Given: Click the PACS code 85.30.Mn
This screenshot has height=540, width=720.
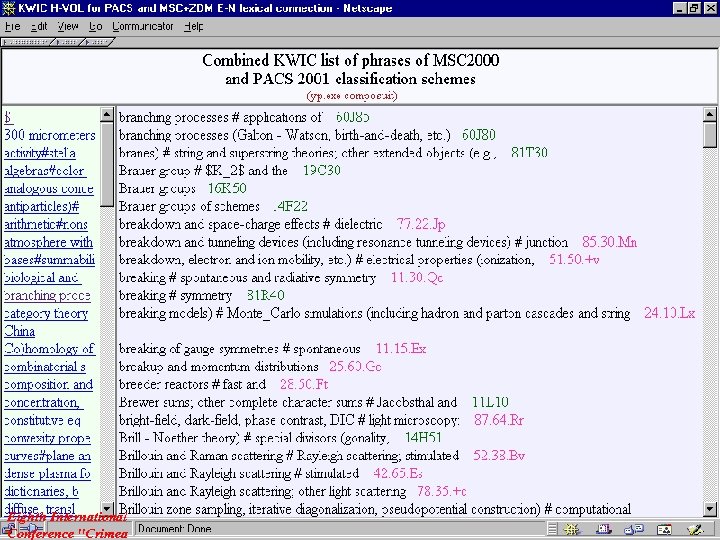Looking at the screenshot, I should click(x=609, y=242).
